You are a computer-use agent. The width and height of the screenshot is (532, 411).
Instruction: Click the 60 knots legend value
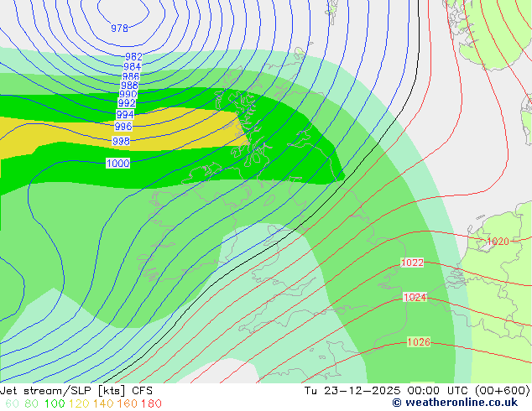click(12, 403)
